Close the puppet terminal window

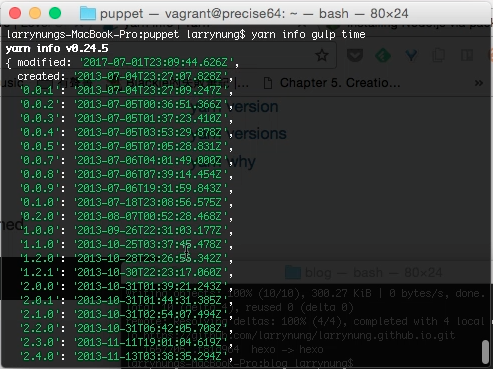pyautogui.click(x=15, y=13)
